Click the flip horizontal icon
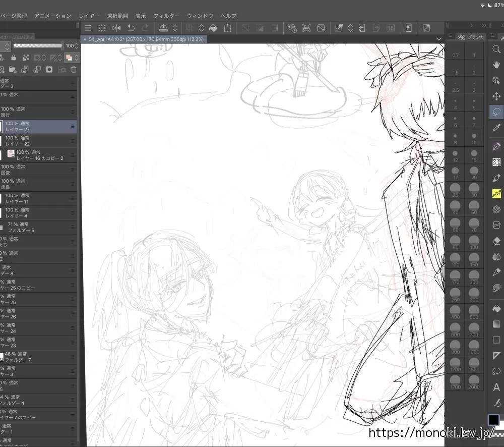504x447 pixels. pyautogui.click(x=116, y=28)
